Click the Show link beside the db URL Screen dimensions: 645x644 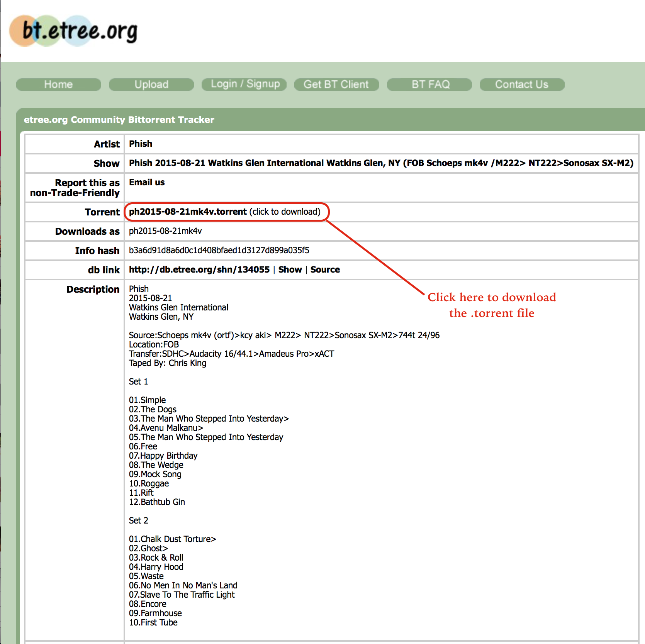click(290, 269)
